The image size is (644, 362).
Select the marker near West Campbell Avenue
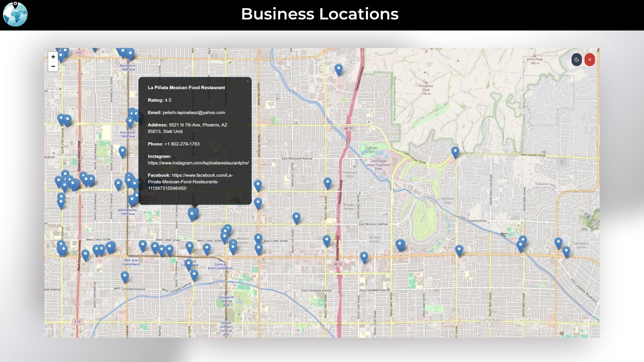click(x=124, y=277)
